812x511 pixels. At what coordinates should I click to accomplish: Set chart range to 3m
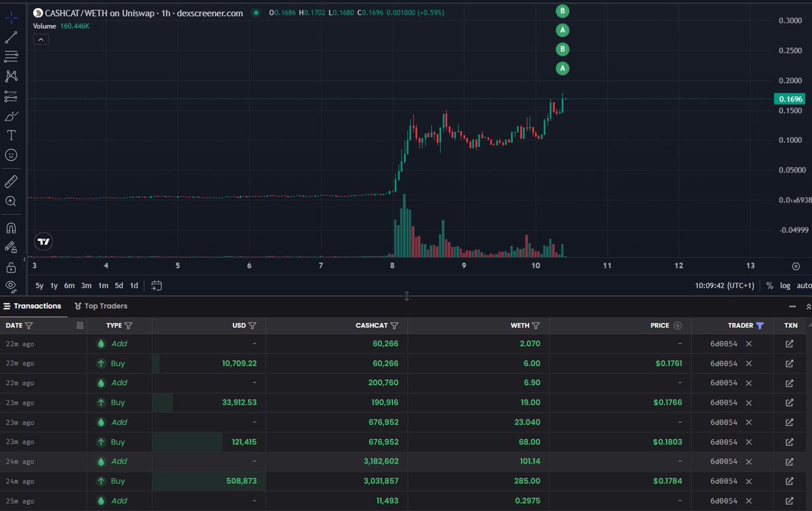tap(87, 286)
